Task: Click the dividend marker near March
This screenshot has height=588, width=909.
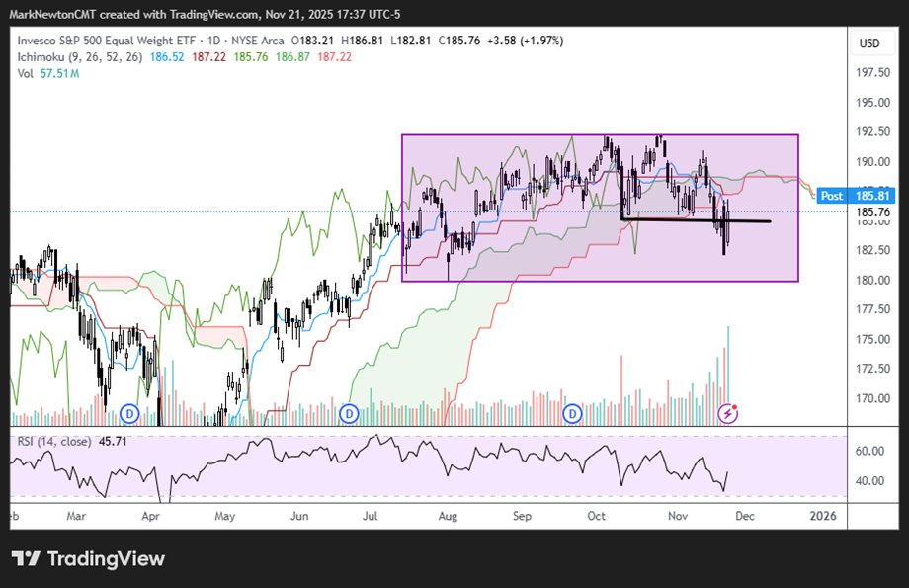Action: 128,412
